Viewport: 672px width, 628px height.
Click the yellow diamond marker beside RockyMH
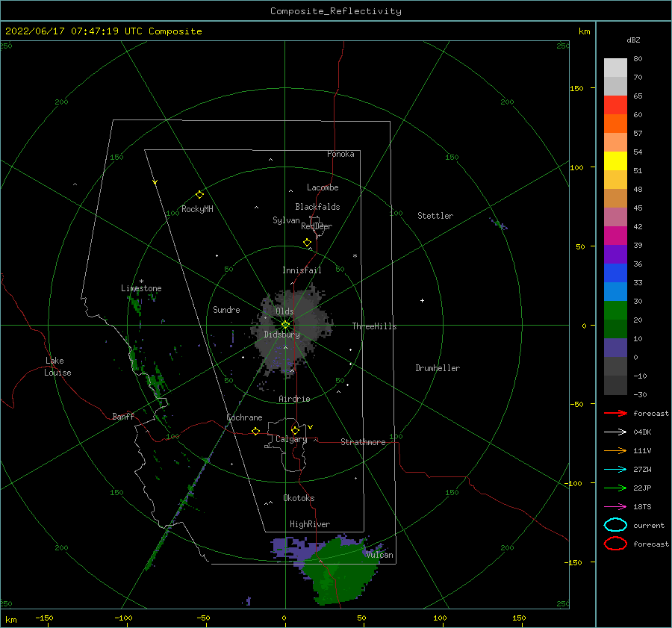(x=199, y=195)
